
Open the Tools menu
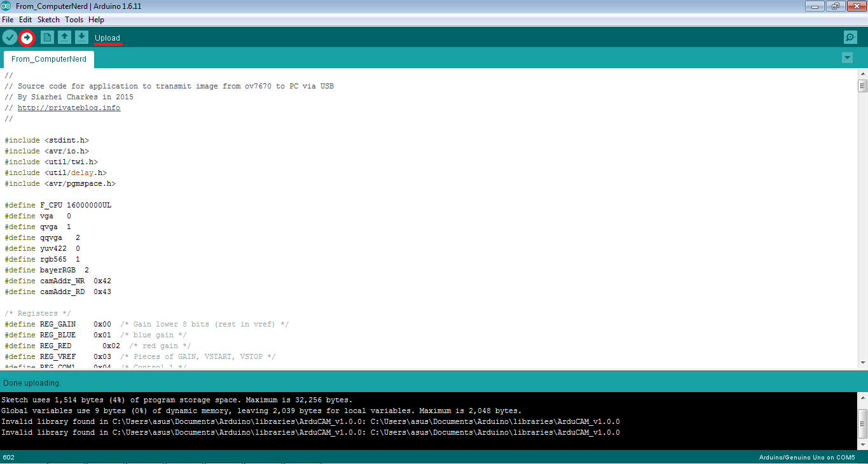[x=74, y=19]
